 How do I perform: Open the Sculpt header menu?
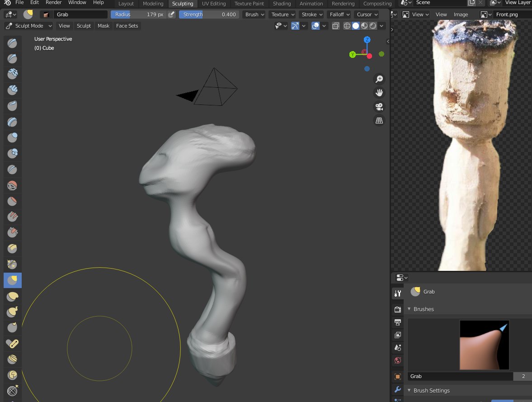pyautogui.click(x=84, y=26)
